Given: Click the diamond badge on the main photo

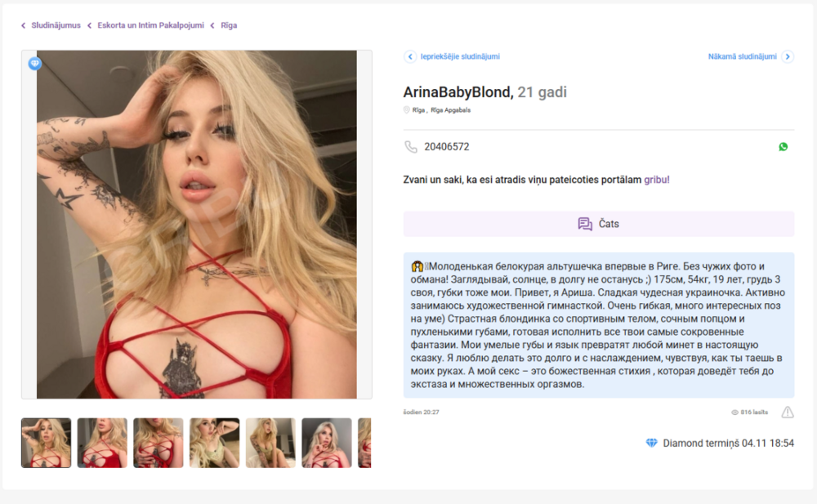Looking at the screenshot, I should 35,64.
